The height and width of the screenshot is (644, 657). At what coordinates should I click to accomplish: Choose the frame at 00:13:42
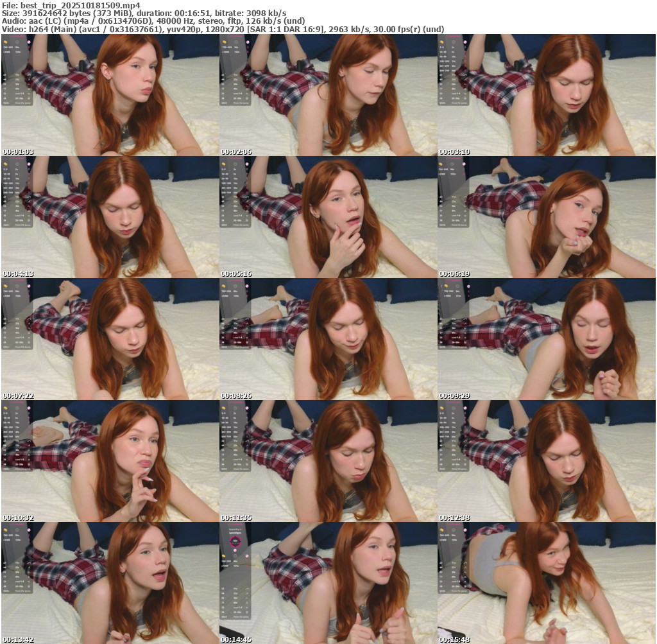[x=110, y=583]
